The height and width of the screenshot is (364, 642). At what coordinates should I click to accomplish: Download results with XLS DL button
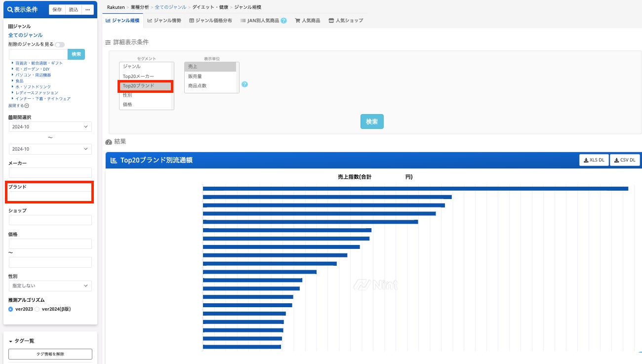(x=594, y=160)
